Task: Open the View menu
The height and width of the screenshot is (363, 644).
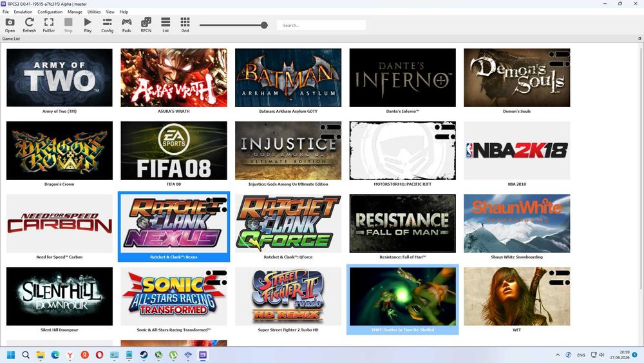Action: tap(110, 12)
